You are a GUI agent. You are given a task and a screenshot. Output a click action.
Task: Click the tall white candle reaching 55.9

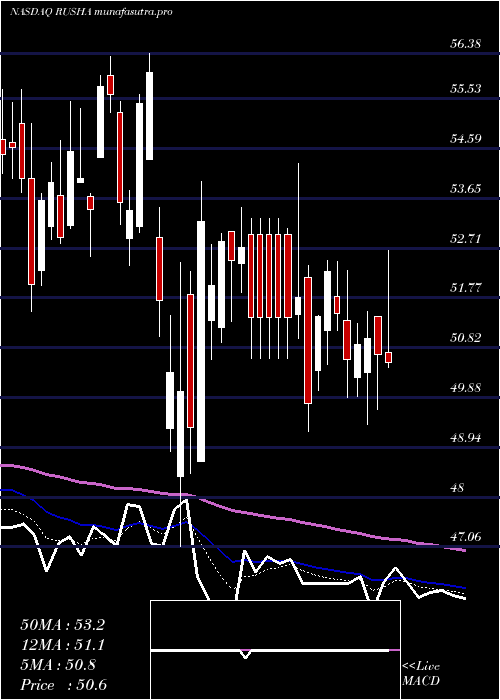[150, 116]
